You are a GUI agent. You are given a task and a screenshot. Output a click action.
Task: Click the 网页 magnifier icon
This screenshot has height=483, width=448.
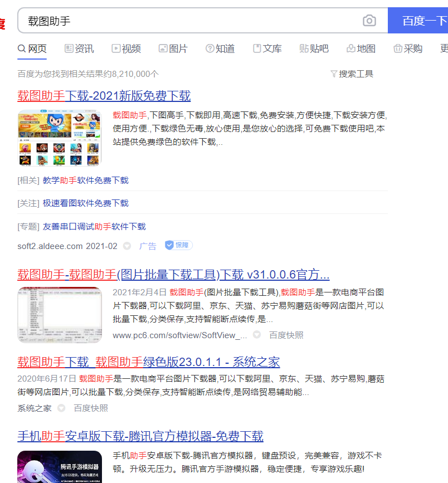(22, 48)
